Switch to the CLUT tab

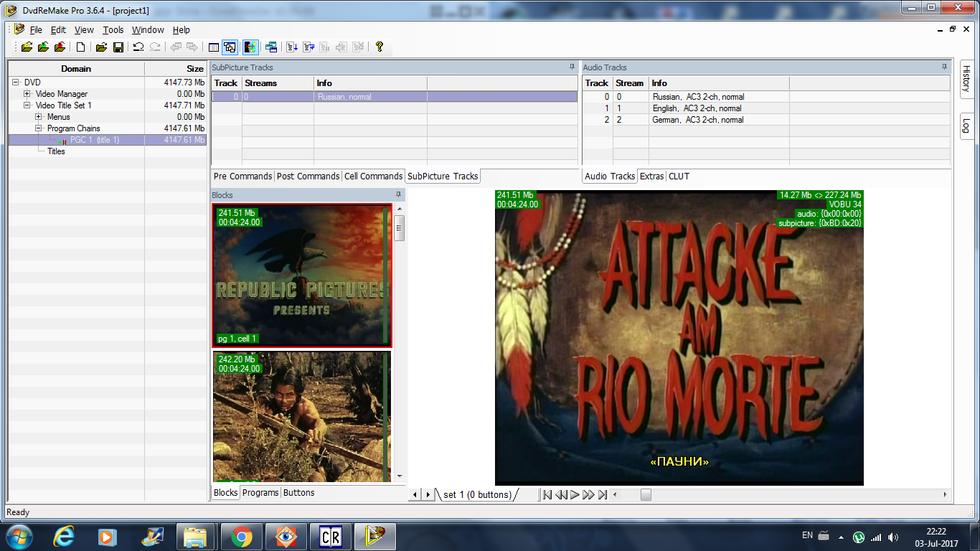point(679,176)
